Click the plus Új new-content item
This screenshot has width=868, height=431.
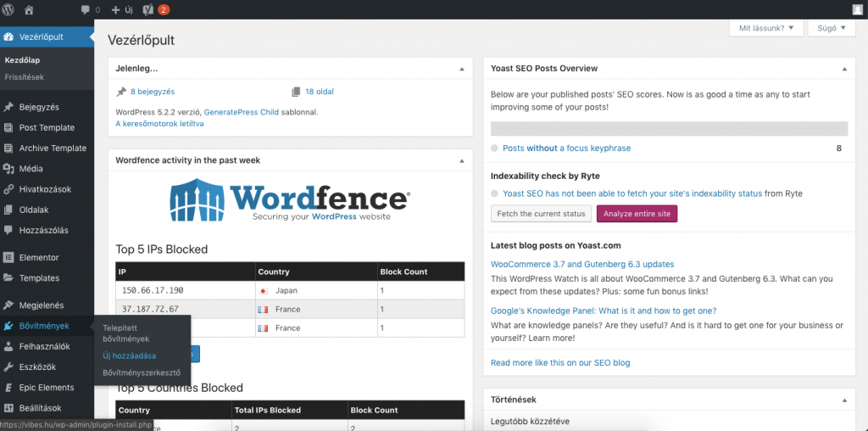124,9
